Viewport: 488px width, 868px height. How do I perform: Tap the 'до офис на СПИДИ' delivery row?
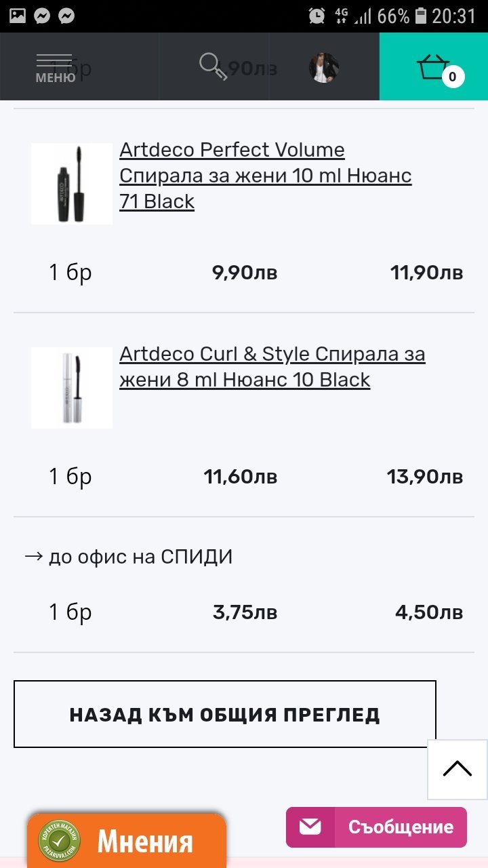pos(129,557)
